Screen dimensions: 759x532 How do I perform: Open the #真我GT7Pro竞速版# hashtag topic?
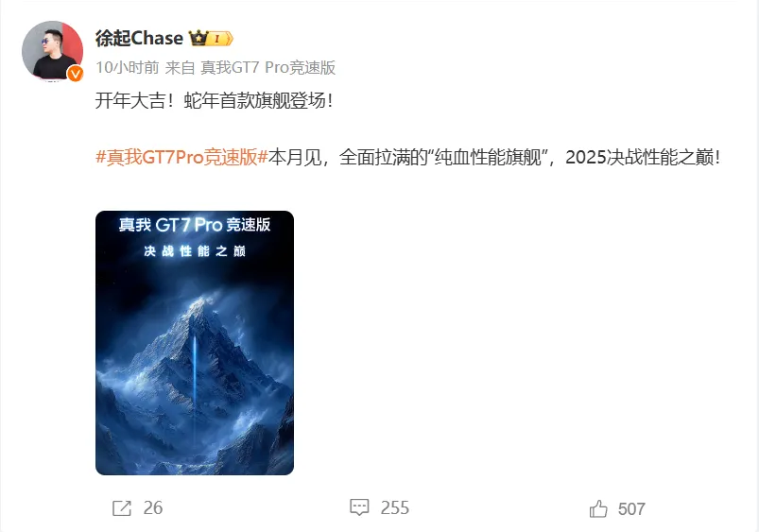[x=182, y=157]
